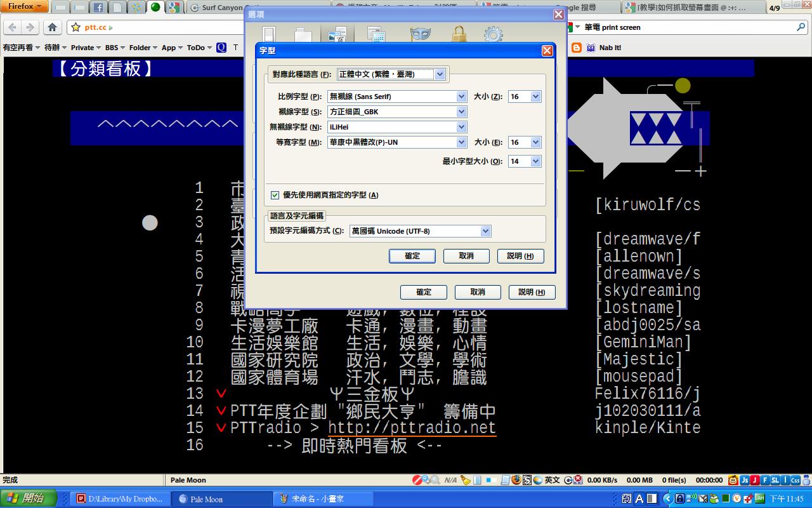The image size is (812, 508).
Task: Search with the magnifier icon in search box
Action: [x=801, y=27]
